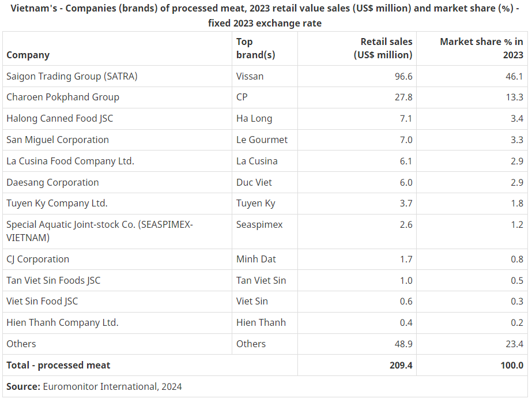Select the market share value 46.1

(514, 76)
